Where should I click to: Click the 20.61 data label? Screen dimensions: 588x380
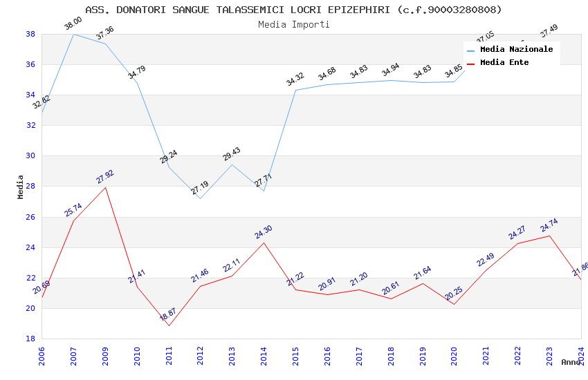(x=390, y=288)
